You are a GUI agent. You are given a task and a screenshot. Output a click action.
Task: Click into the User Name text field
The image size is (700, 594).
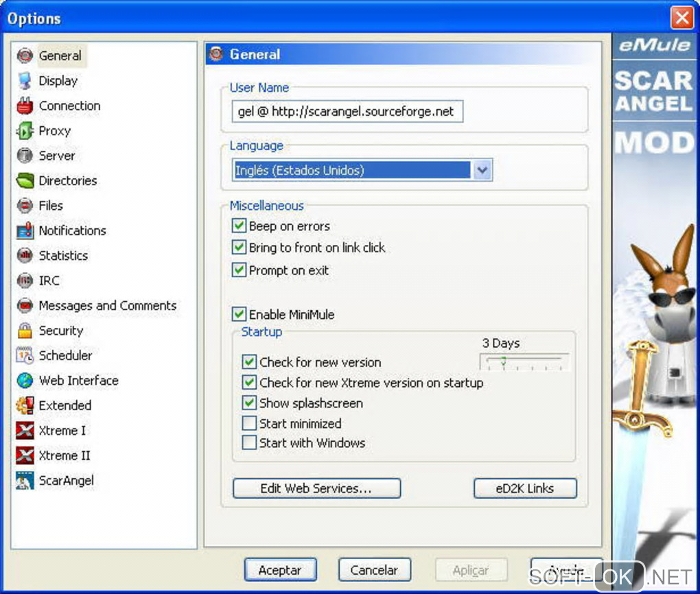(347, 111)
